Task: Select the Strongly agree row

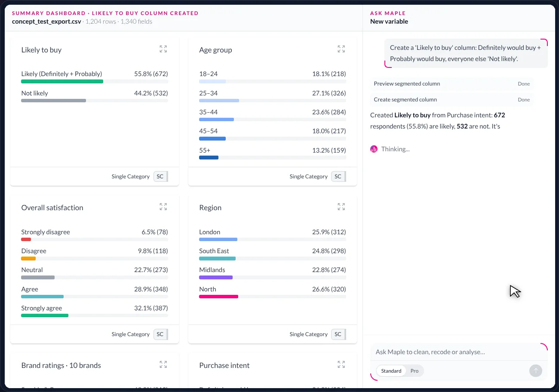Action: click(95, 311)
